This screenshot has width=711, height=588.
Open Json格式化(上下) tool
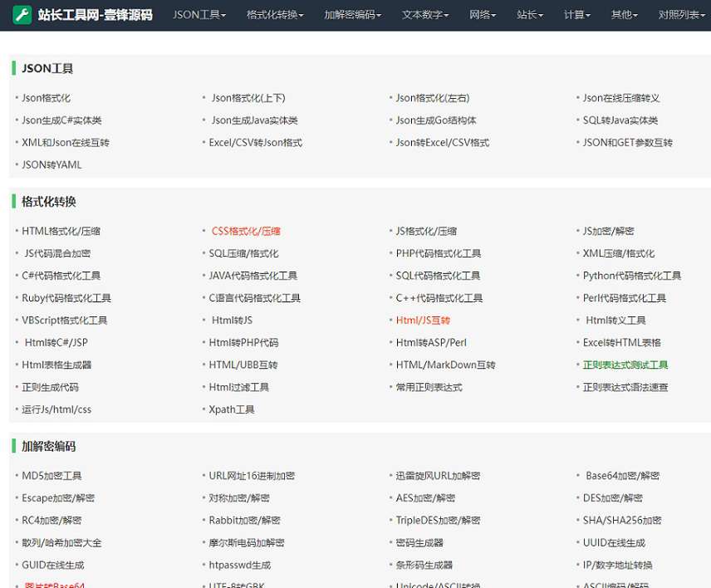(x=248, y=98)
